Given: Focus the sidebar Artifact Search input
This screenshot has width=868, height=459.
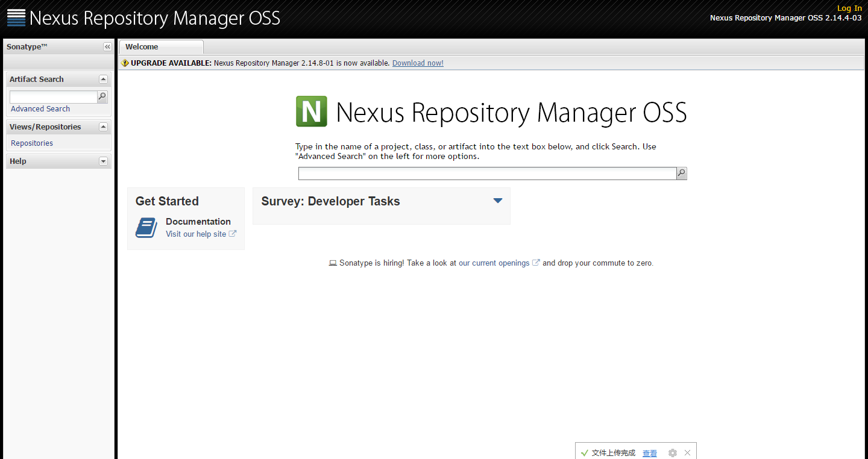Looking at the screenshot, I should click(x=53, y=96).
